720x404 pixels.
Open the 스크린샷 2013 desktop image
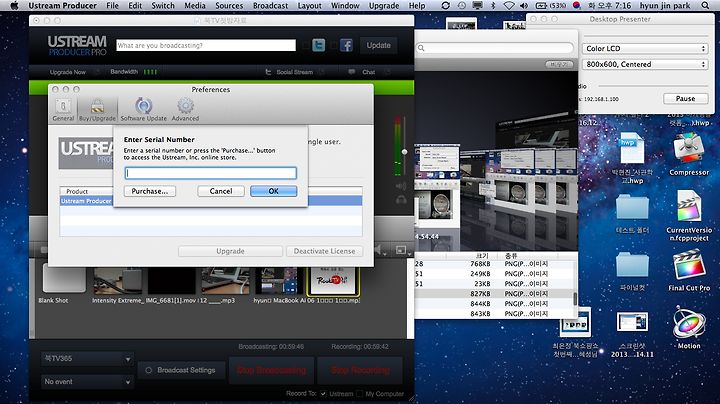[x=632, y=334]
